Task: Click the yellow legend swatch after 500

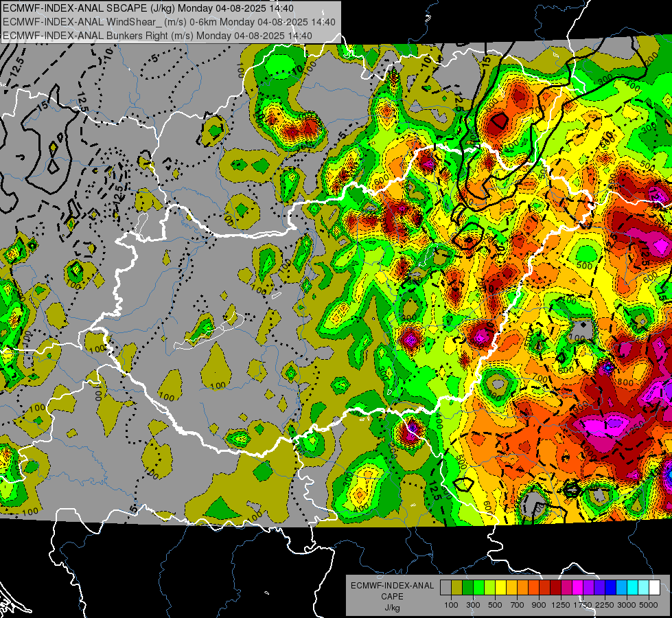Action: pyautogui.click(x=500, y=588)
